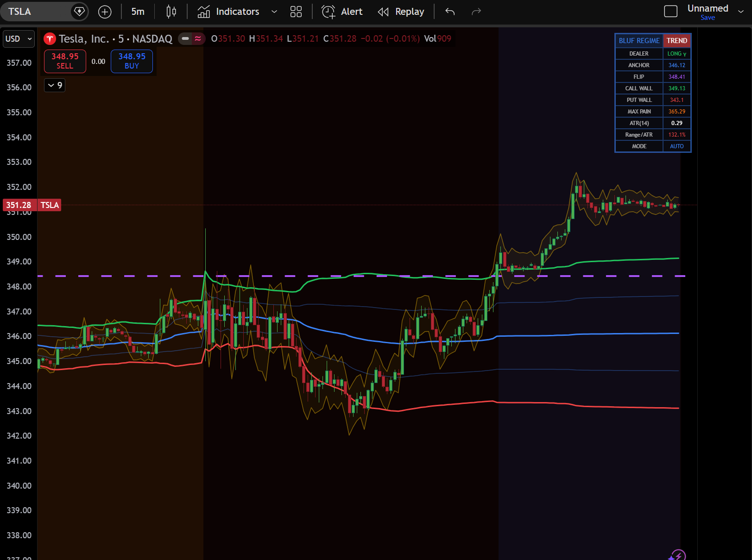Click the LONG γ dealer value

677,54
